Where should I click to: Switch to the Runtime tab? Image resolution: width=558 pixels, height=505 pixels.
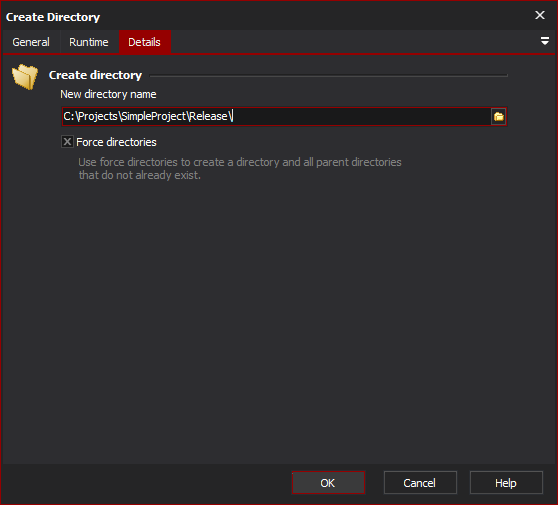(89, 42)
